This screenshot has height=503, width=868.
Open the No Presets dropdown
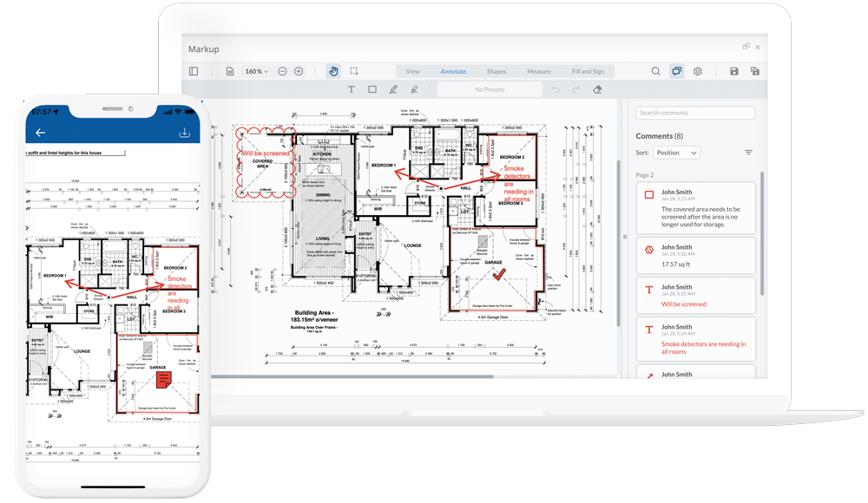pyautogui.click(x=490, y=89)
